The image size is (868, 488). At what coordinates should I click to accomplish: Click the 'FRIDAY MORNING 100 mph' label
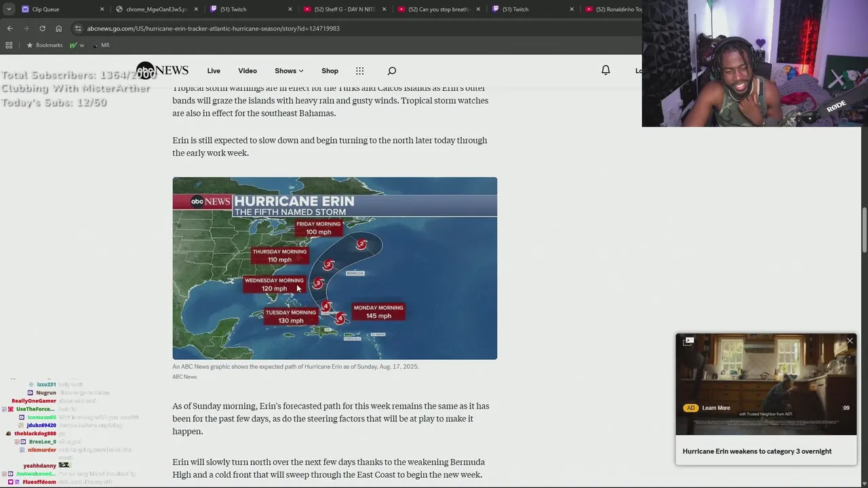pyautogui.click(x=318, y=228)
